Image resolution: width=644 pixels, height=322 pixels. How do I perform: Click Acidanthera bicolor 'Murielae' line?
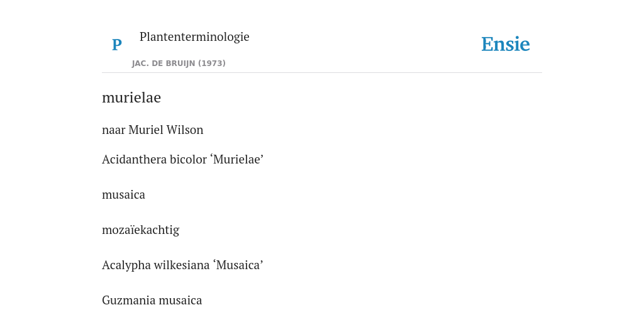(x=182, y=159)
